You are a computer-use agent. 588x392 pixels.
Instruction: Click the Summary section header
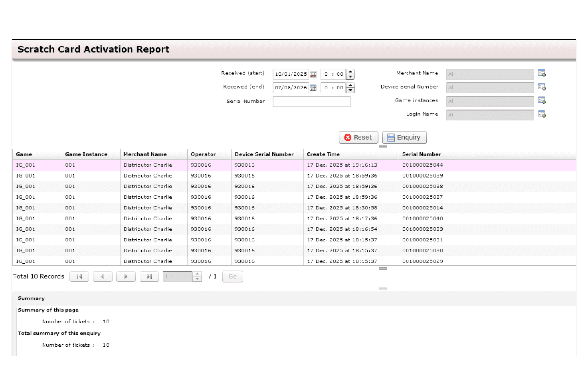click(31, 298)
